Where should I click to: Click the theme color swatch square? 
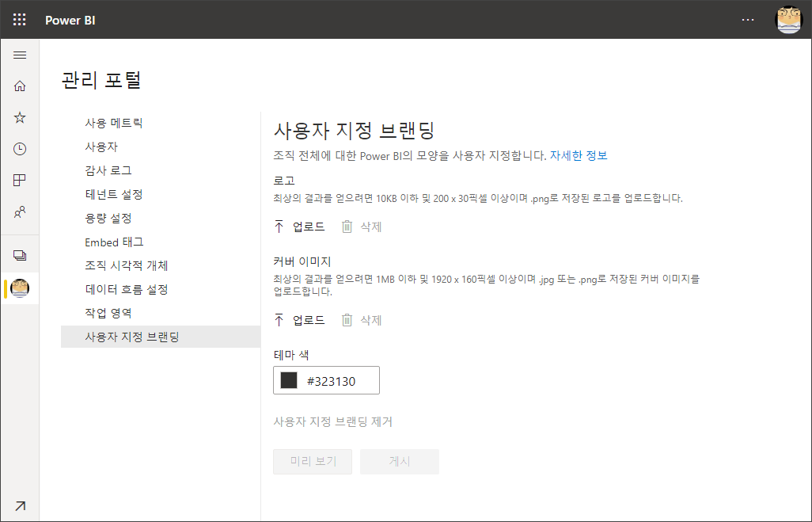pos(289,380)
